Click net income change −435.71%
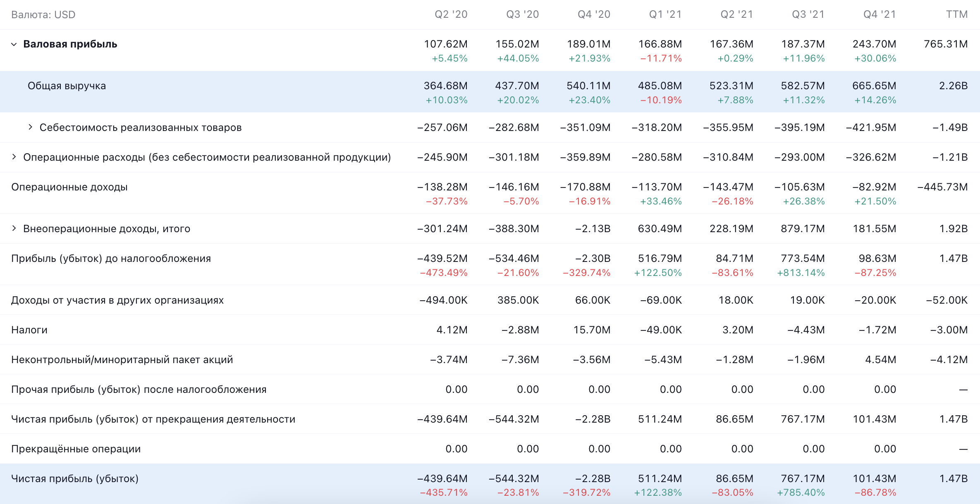 pos(444,492)
